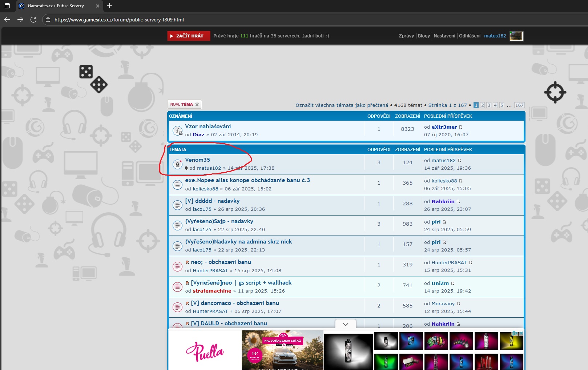Click the Puella advertisement thumbnail
Image resolution: width=588 pixels, height=370 pixels.
pos(205,351)
